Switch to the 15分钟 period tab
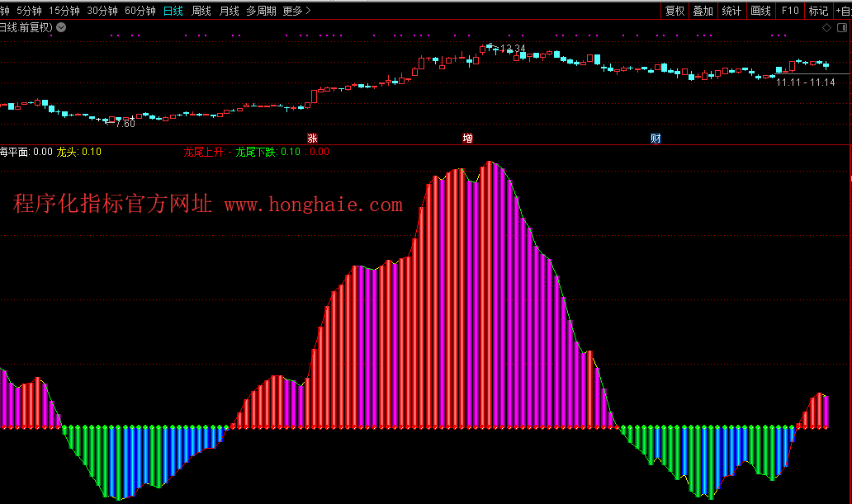The image size is (852, 504). click(64, 11)
